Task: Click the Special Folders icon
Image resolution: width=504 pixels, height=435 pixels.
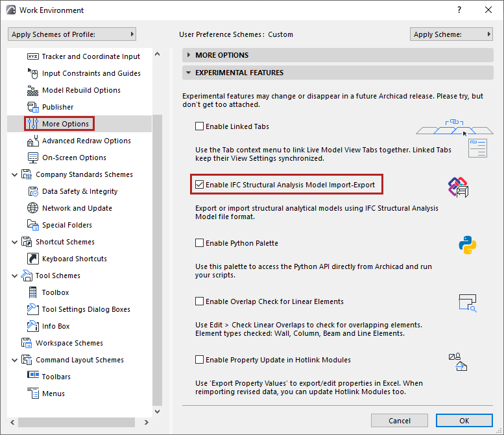Action: pos(33,225)
